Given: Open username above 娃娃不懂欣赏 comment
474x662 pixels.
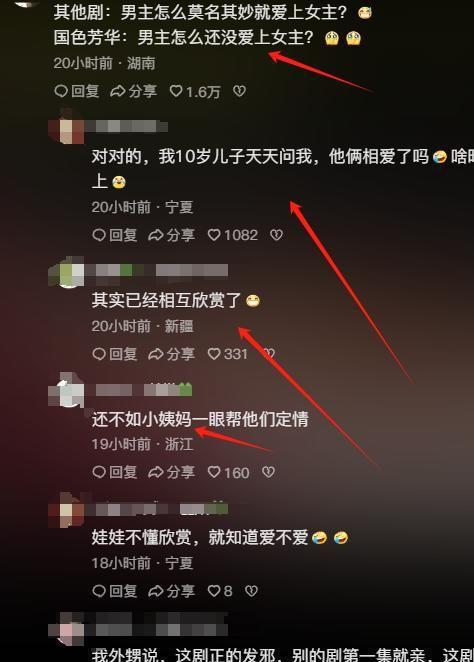Looking at the screenshot, I should (162, 509).
